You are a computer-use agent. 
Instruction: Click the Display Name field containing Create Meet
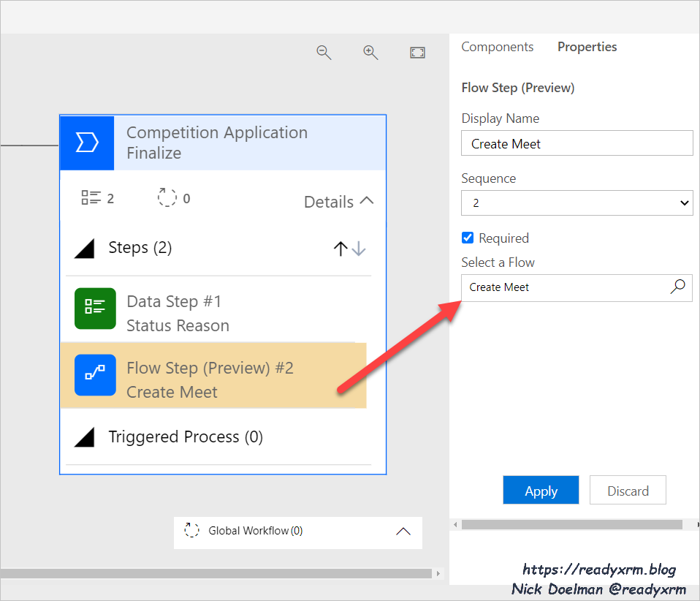tap(577, 143)
